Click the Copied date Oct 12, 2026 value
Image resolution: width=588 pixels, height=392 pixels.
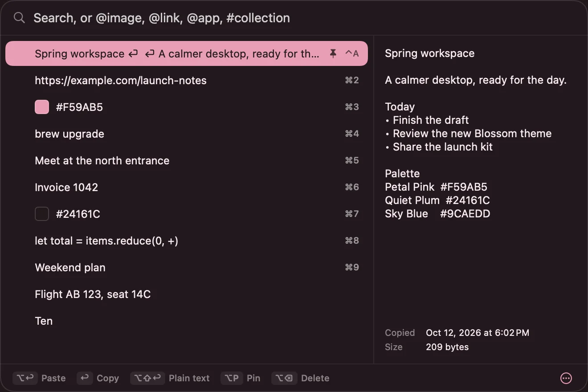[478, 333]
